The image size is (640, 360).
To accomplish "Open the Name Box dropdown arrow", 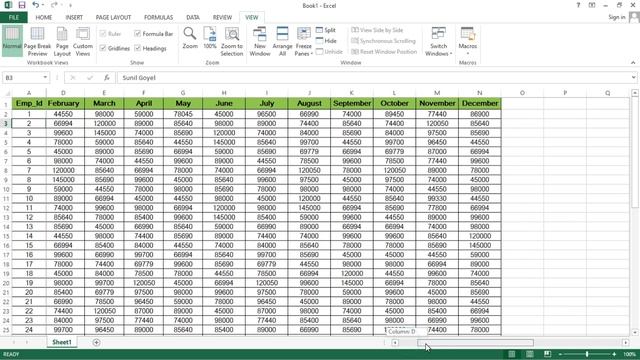I will pos(45,78).
